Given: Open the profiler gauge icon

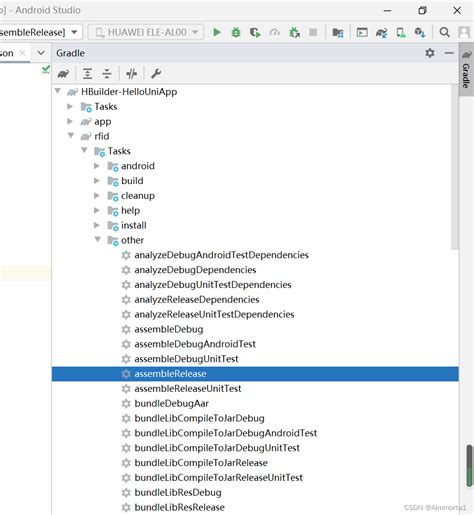Looking at the screenshot, I should 275,32.
